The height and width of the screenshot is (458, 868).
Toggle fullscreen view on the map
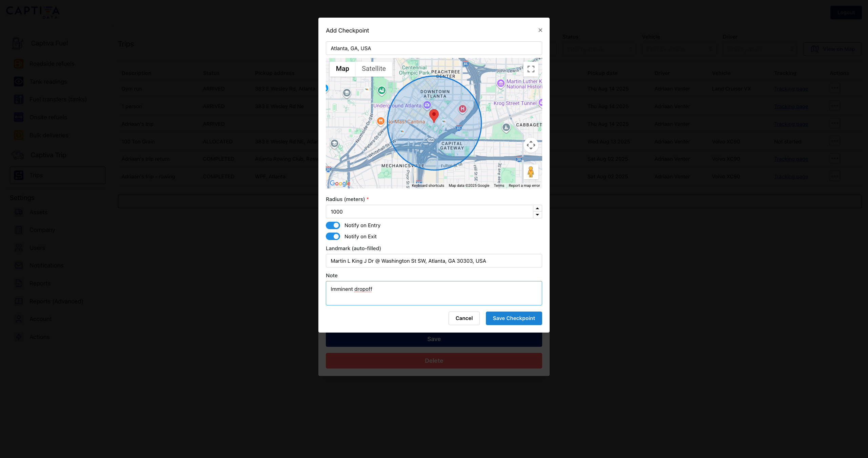point(531,69)
